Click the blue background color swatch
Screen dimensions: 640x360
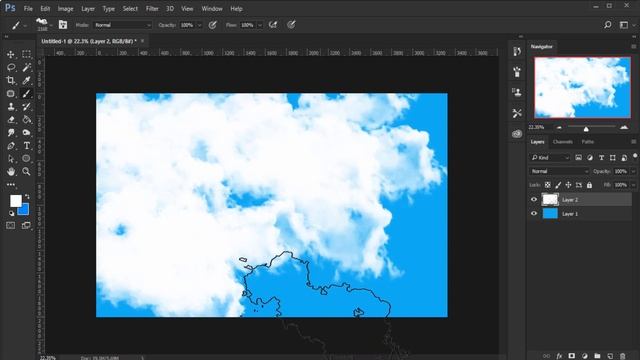point(24,210)
